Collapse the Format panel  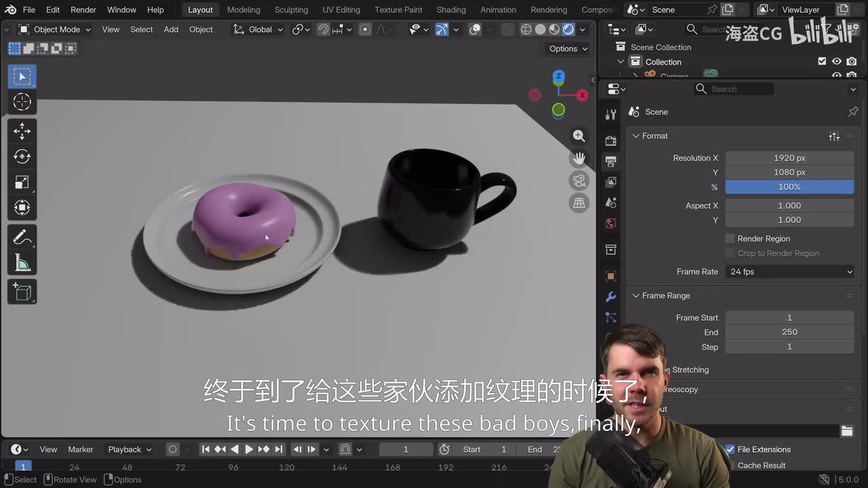[636, 136]
